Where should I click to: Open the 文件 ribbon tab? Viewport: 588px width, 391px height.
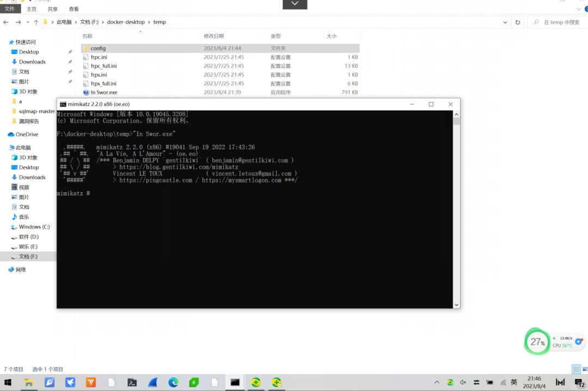click(x=9, y=9)
